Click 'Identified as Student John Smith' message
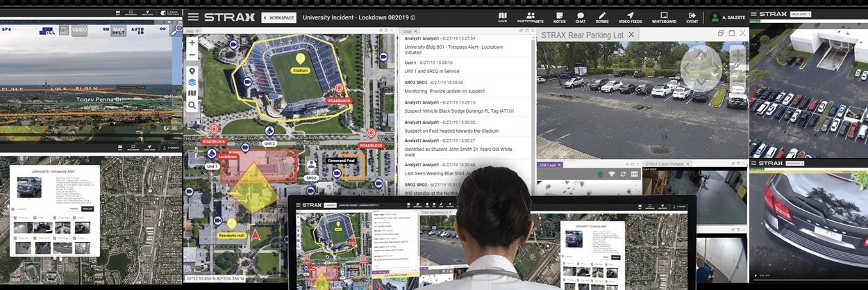868x290 pixels. pyautogui.click(x=459, y=154)
